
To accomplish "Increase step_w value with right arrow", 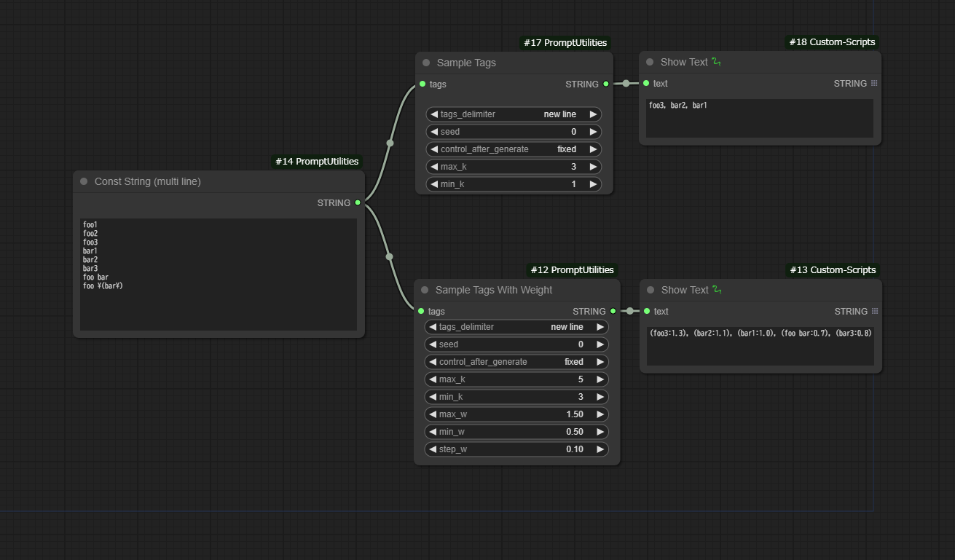I will (600, 449).
